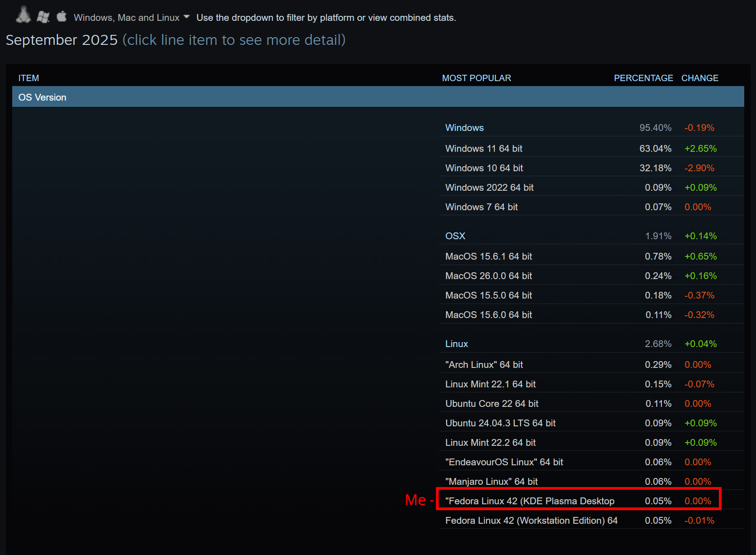This screenshot has height=555, width=756.
Task: Select the "Manjaro Linux" 64 bit row
Action: (x=591, y=482)
